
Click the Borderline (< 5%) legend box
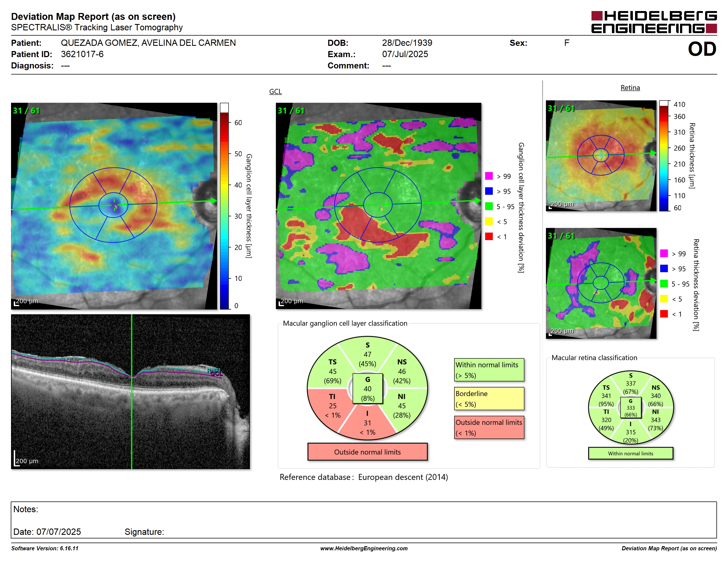(489, 399)
